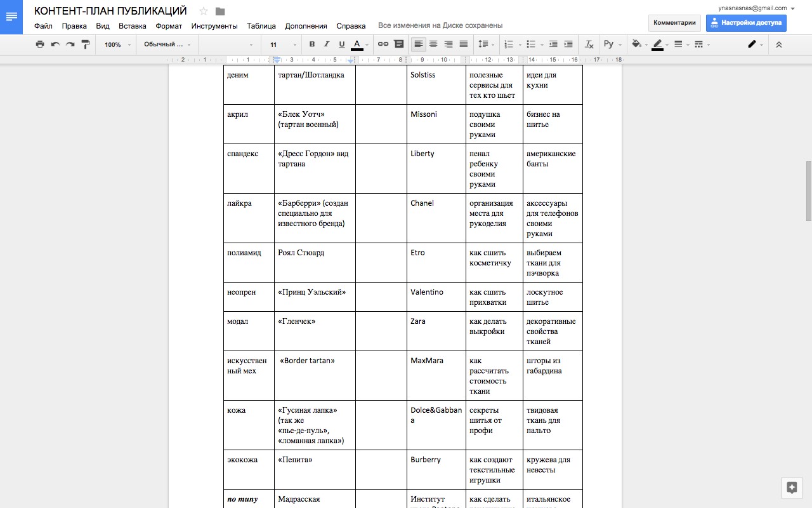The width and height of the screenshot is (812, 508).
Task: Click the Explore button at bottom right
Action: pyautogui.click(x=792, y=488)
